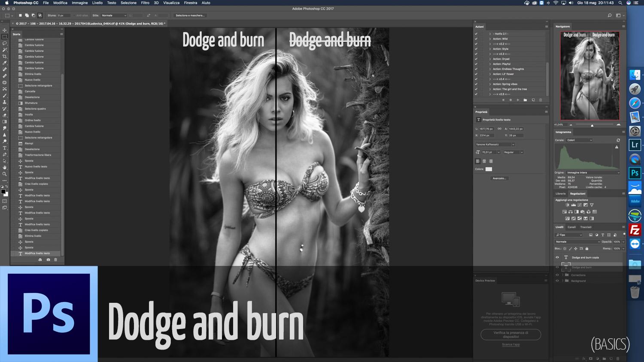Image resolution: width=644 pixels, height=362 pixels.
Task: Click the Sfuma feather input field
Action: tap(64, 15)
